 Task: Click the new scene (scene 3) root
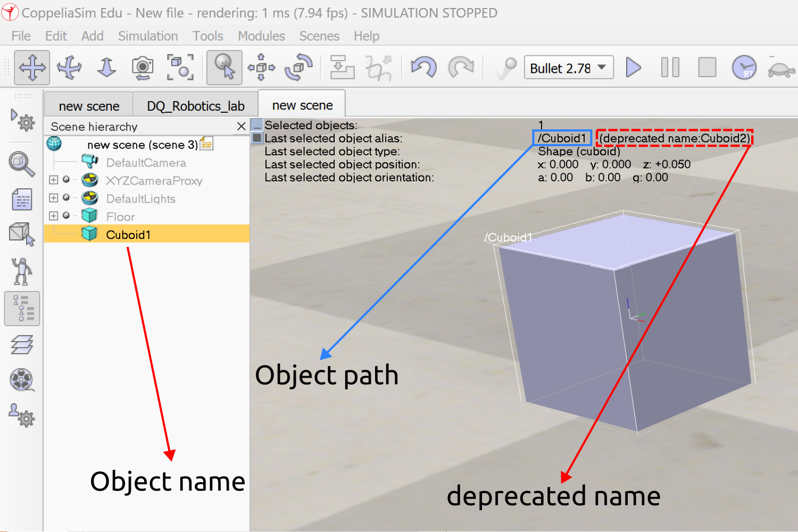click(x=142, y=145)
